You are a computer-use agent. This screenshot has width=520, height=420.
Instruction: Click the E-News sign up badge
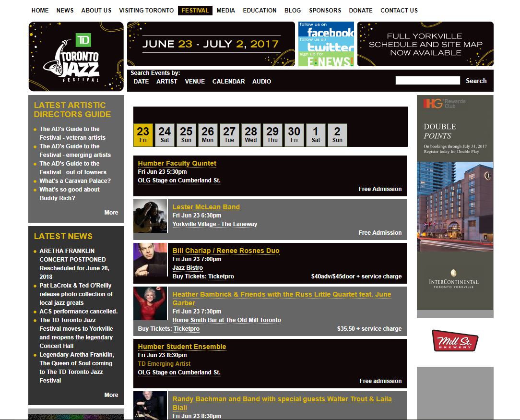[x=326, y=60]
